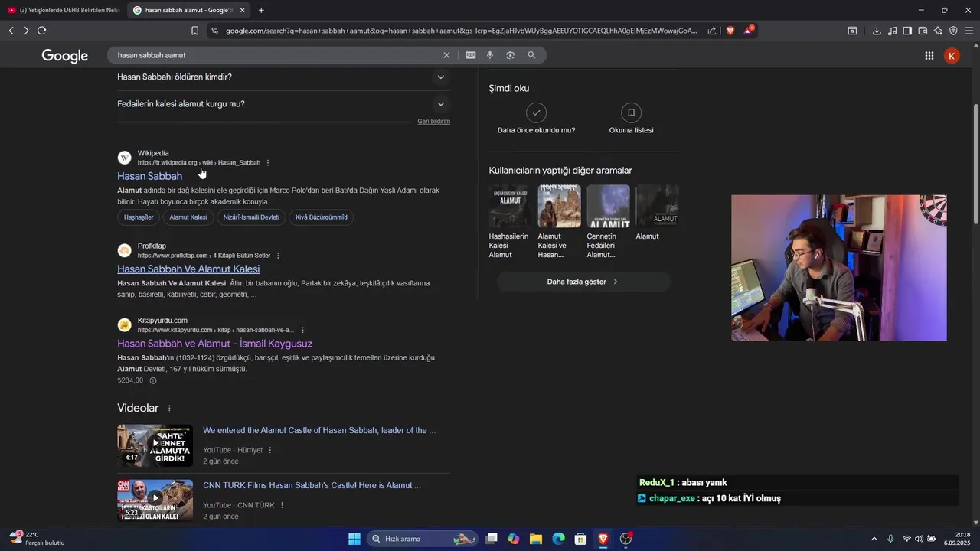Open 'Hasan Sabbah Ve Alamut Kalesi' result

pyautogui.click(x=188, y=269)
